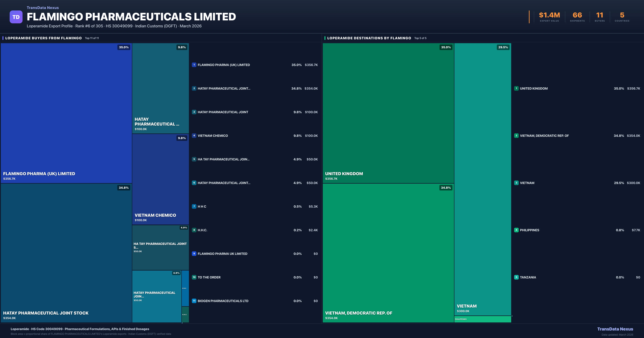
Task: Click the purple TD logo icon
Action: tap(16, 17)
